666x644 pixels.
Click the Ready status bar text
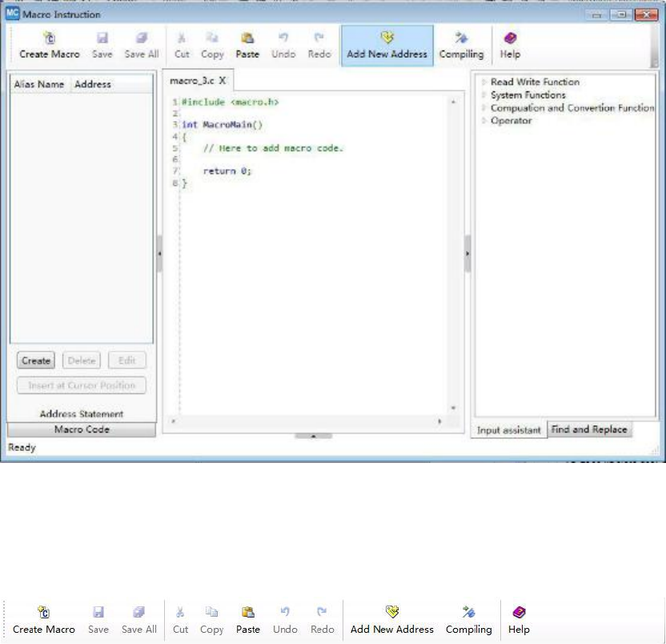[22, 447]
